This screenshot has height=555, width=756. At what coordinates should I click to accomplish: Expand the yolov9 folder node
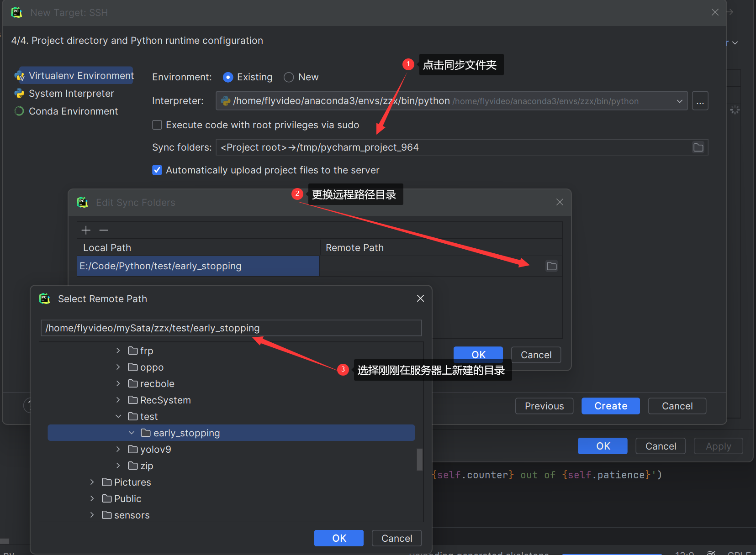tap(118, 449)
